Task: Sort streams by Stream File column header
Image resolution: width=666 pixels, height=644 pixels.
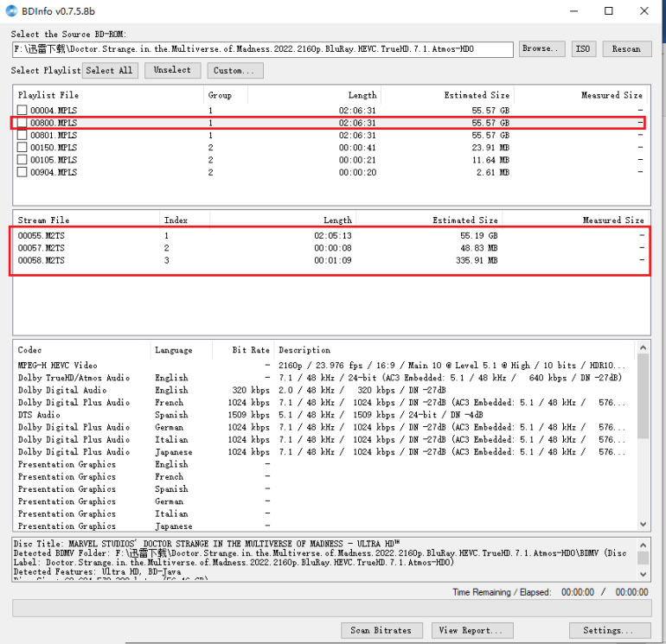Action: pyautogui.click(x=44, y=220)
